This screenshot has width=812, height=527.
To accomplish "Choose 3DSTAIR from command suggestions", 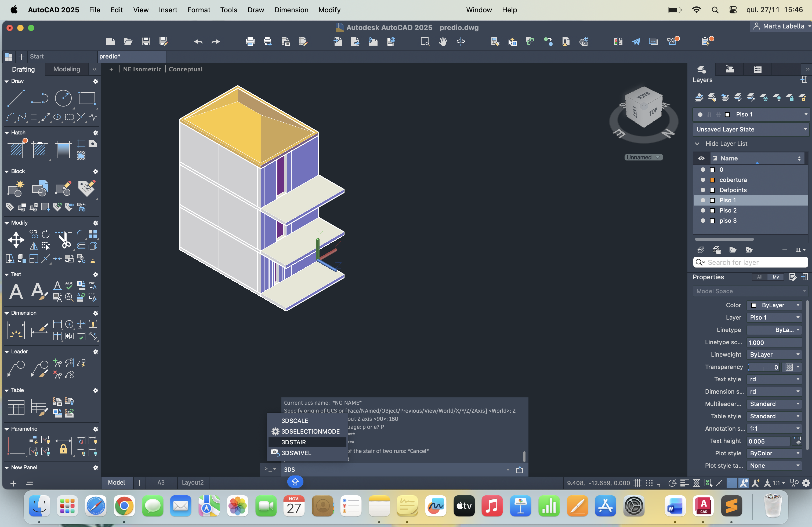I will 293,442.
